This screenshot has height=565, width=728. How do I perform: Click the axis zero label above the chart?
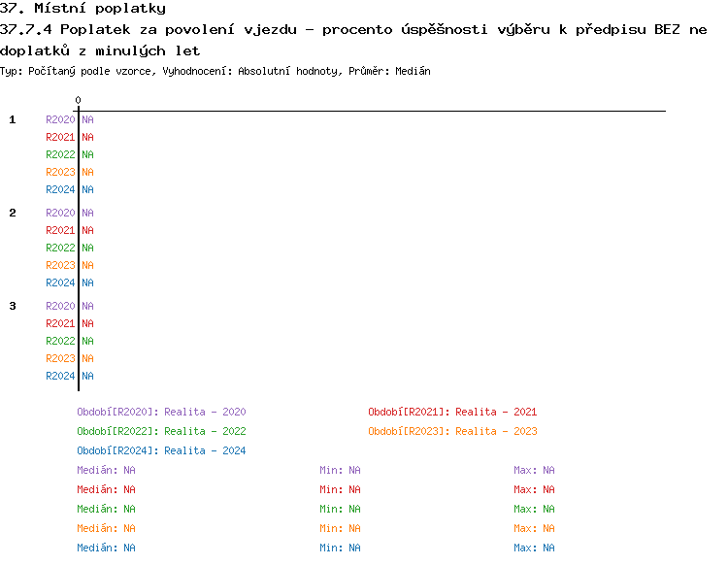78,101
